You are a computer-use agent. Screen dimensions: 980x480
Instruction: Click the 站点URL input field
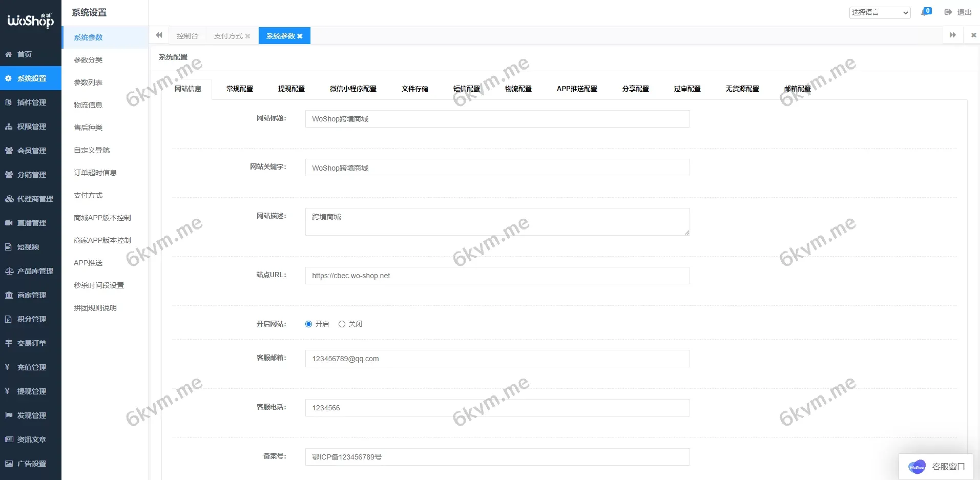coord(496,276)
